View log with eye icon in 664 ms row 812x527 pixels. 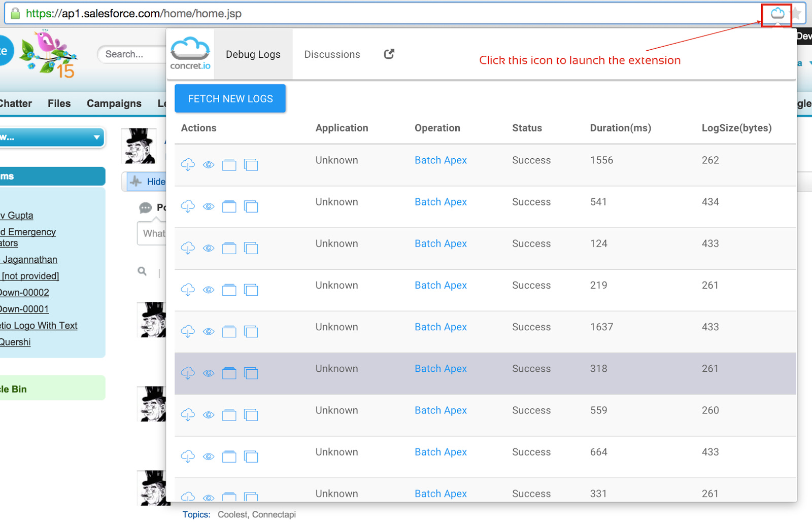click(x=209, y=456)
